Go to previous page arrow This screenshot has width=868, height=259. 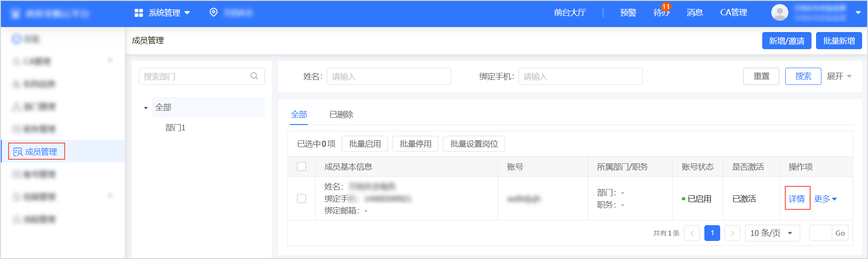692,233
